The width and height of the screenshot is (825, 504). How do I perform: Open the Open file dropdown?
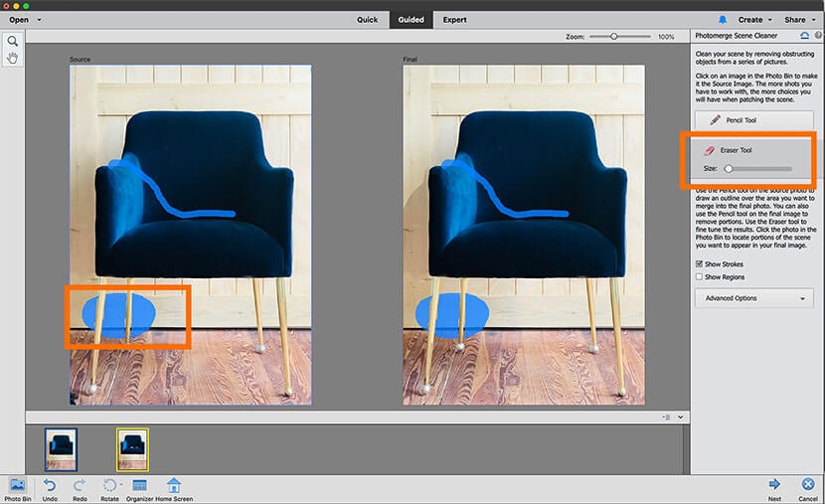pos(25,19)
